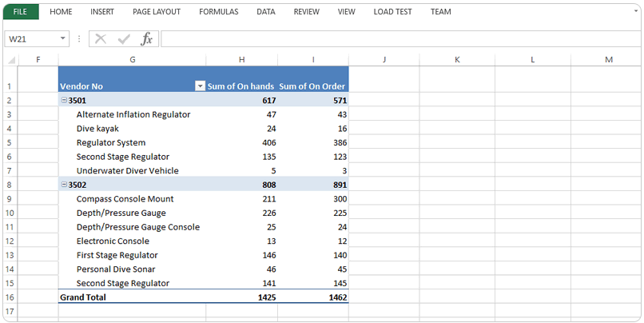Select column L header
The height and width of the screenshot is (323, 644).
click(x=533, y=60)
